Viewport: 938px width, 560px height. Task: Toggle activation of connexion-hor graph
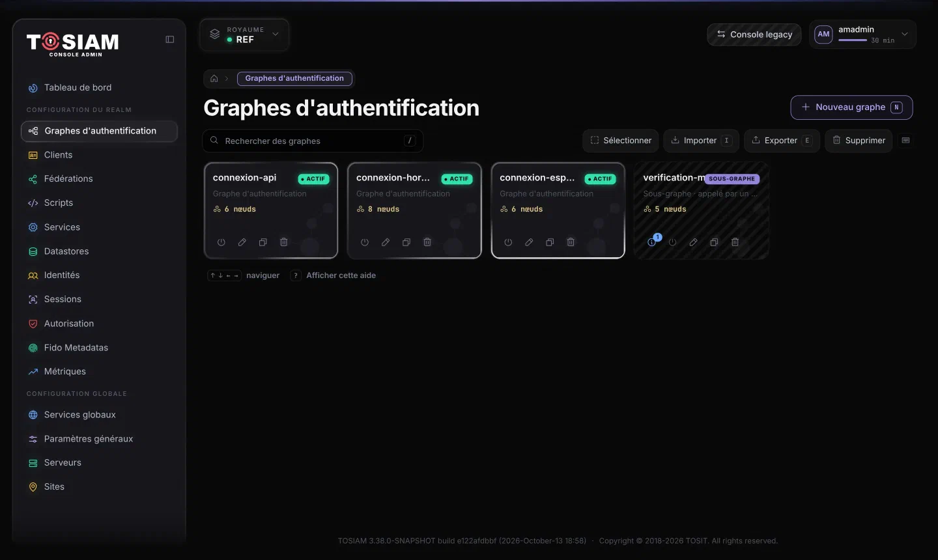point(365,242)
